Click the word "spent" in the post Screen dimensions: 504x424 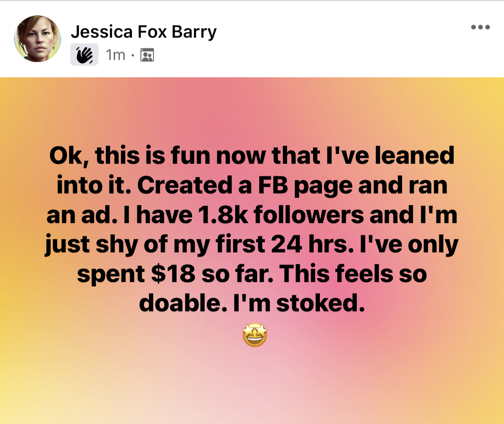coord(111,274)
